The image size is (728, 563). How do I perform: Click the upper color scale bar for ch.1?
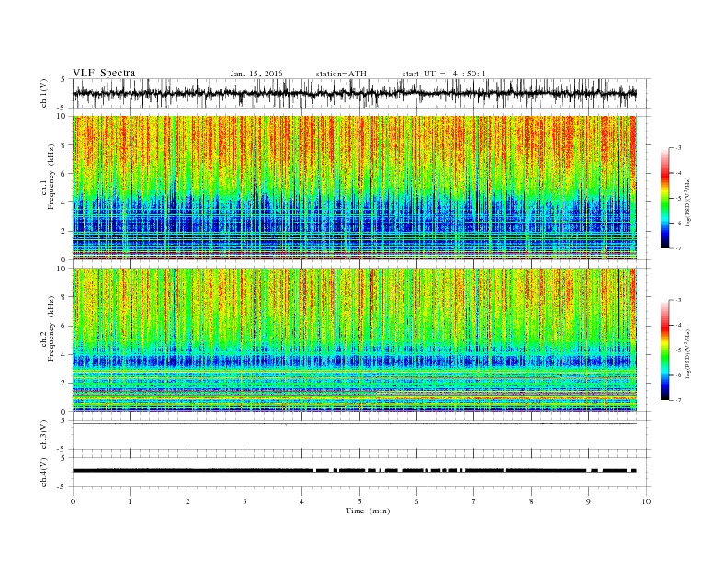[665, 199]
